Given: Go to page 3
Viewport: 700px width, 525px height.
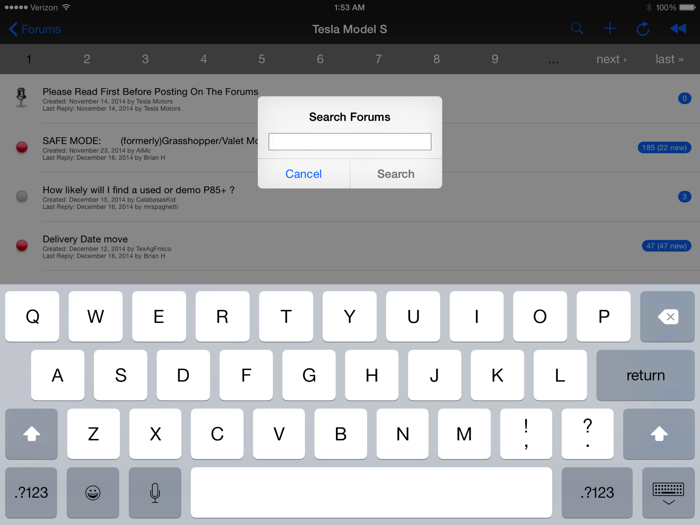Looking at the screenshot, I should [145, 59].
